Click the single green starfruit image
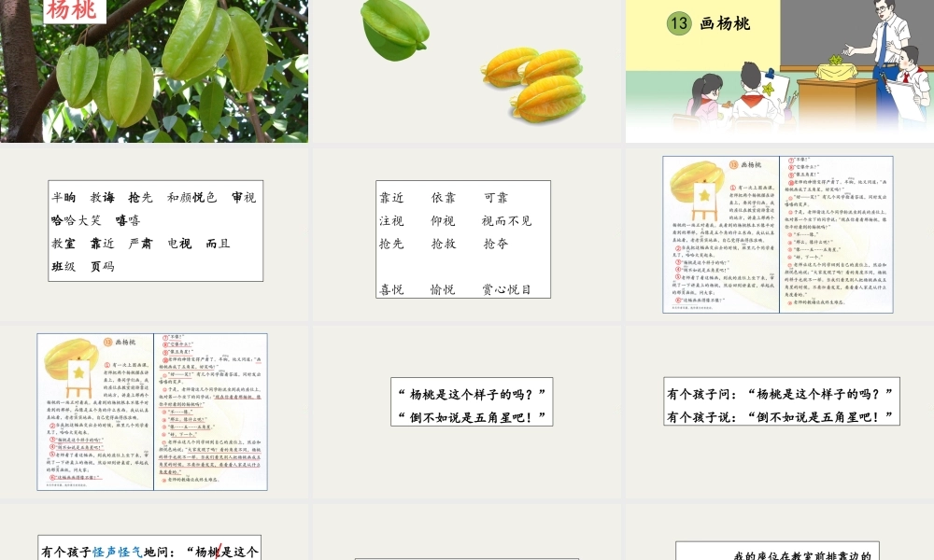Viewport: 934px width, 560px height. pos(395,31)
